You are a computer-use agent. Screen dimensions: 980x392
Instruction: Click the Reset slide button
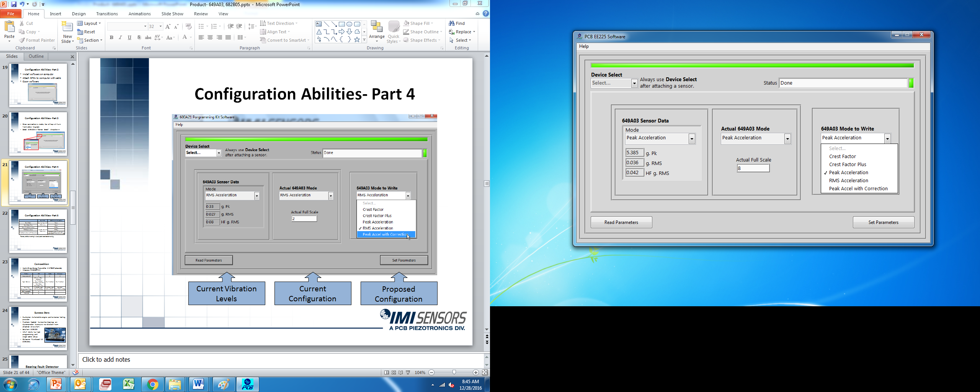tap(86, 32)
